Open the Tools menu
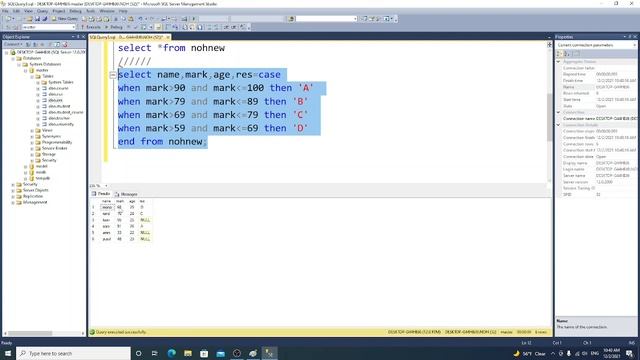640x360 pixels. click(91, 11)
